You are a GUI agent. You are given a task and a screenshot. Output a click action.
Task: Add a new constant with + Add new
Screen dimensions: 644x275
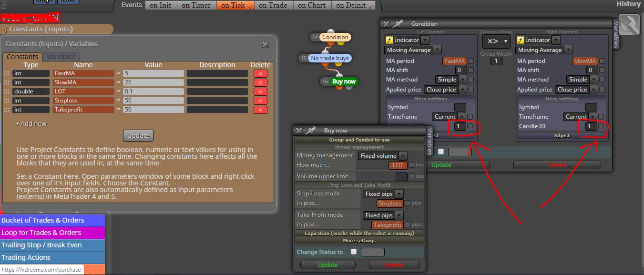pos(31,124)
